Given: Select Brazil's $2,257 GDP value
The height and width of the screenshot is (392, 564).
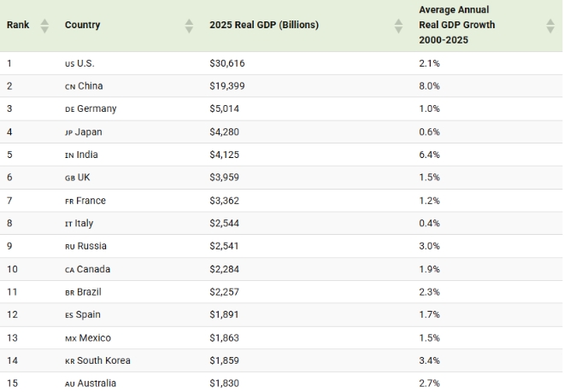Looking at the screenshot, I should click(x=226, y=292).
